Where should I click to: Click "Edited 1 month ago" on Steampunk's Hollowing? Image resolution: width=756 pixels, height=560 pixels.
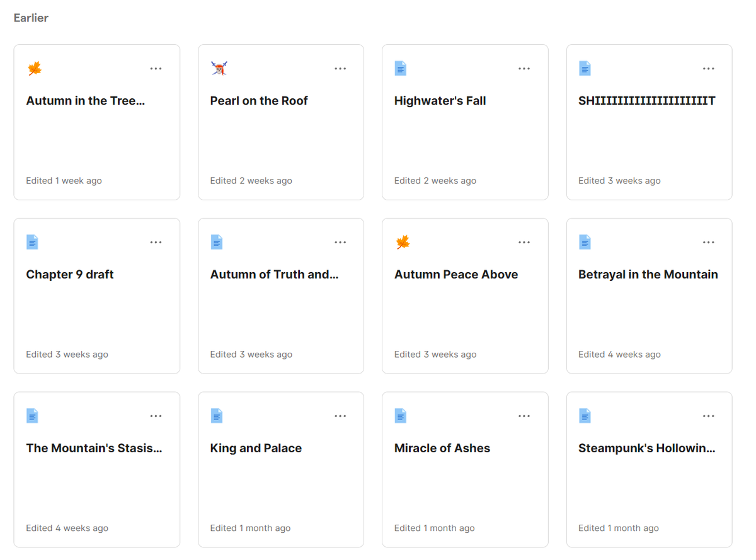point(619,529)
